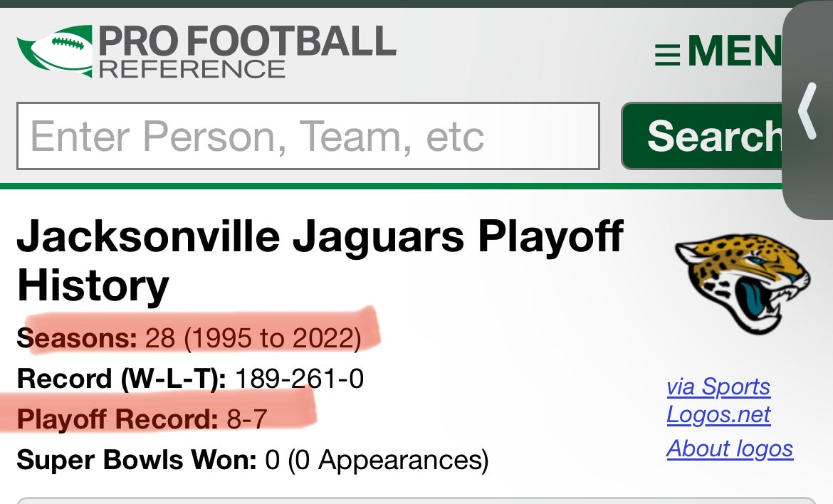Open the via Sports Logos.net link
Screen dimensions: 833x504
click(718, 400)
